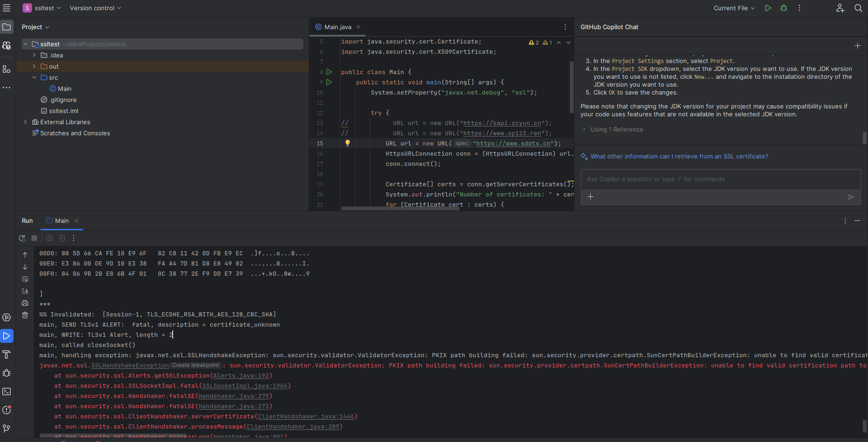The width and height of the screenshot is (868, 442).
Task: Open the Current File configuration dropdown
Action: coord(734,8)
